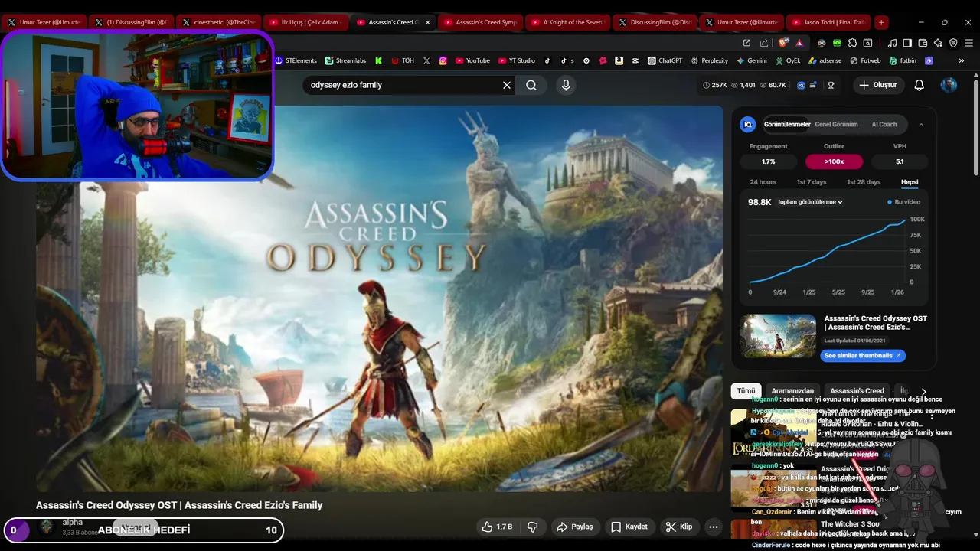
Task: Click See similar thumbnails button
Action: [864, 356]
